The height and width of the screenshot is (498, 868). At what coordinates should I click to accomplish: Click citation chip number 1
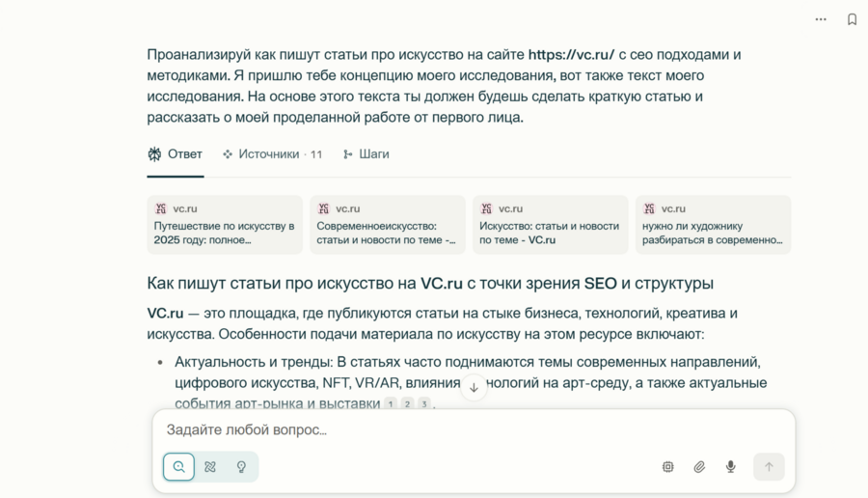(x=391, y=404)
